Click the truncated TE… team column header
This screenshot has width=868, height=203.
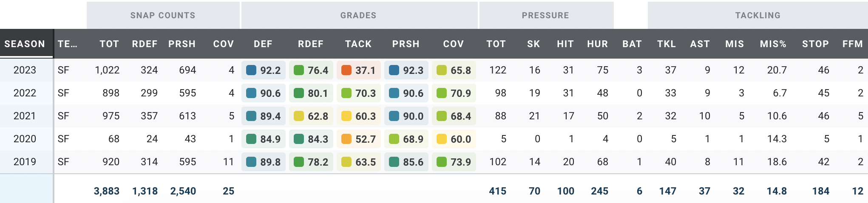pos(68,44)
